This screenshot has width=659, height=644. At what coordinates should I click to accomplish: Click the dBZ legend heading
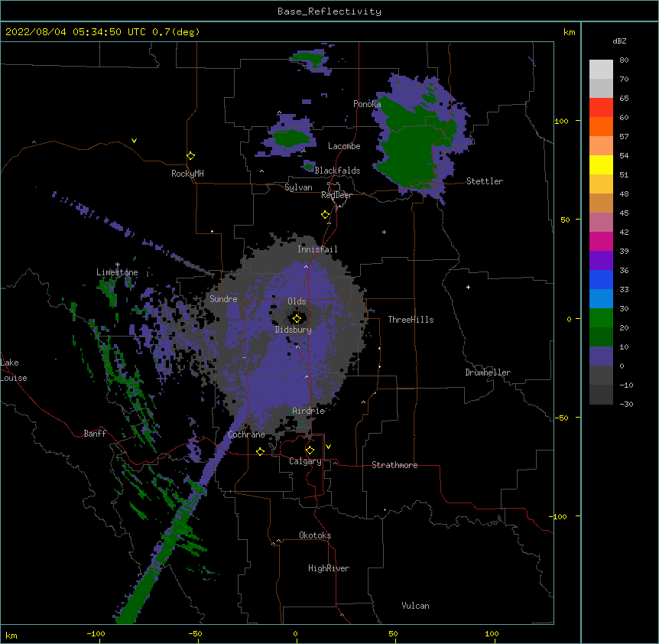point(619,41)
